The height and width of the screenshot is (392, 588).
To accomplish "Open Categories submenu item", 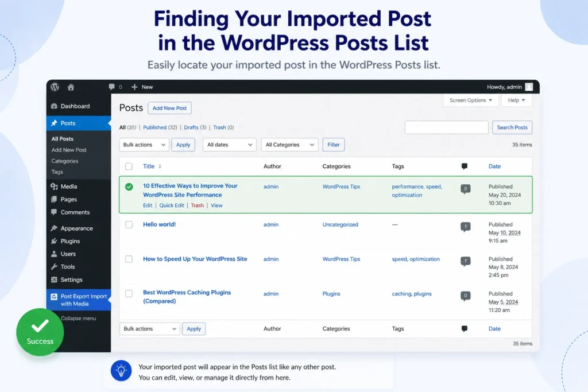I will click(65, 161).
